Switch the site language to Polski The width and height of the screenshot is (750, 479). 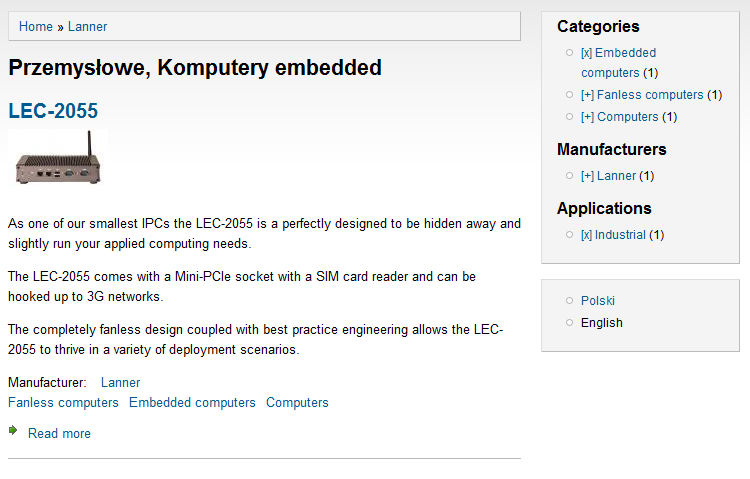(598, 301)
